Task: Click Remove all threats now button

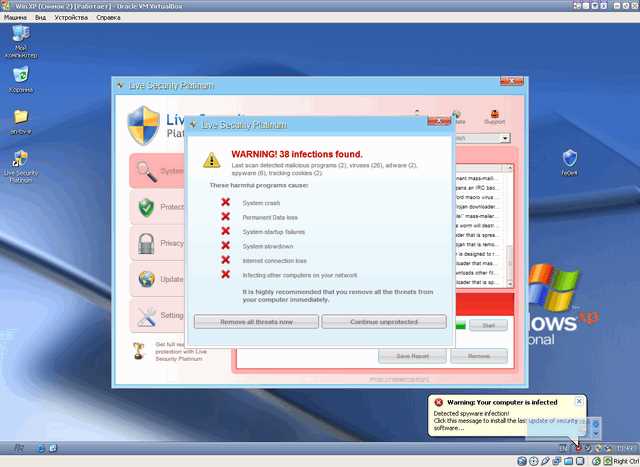Action: [x=256, y=322]
